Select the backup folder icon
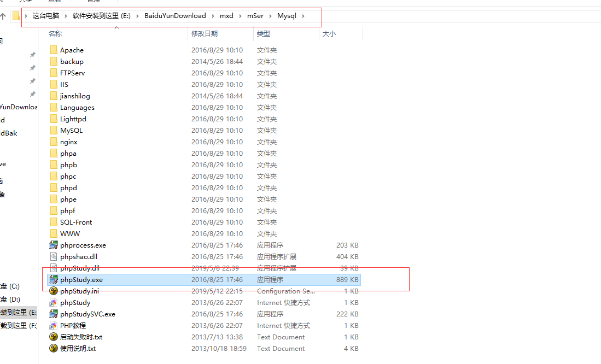The width and height of the screenshot is (601, 364). pyautogui.click(x=54, y=61)
